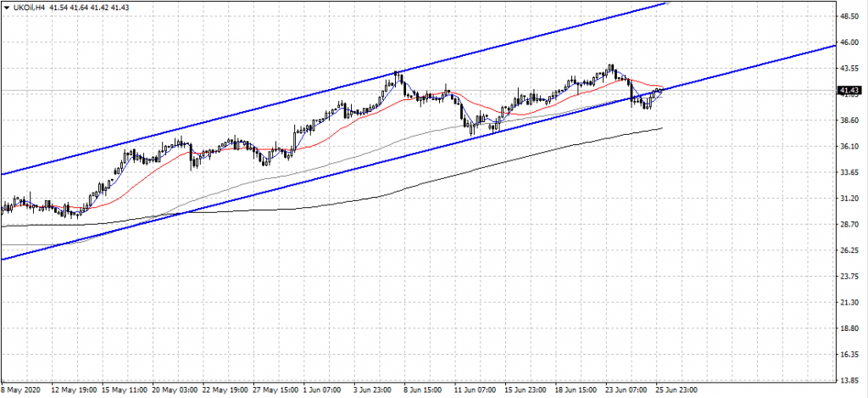The image size is (868, 398).
Task: Click the 25 Jun 23:00 time label
Action: (x=675, y=391)
